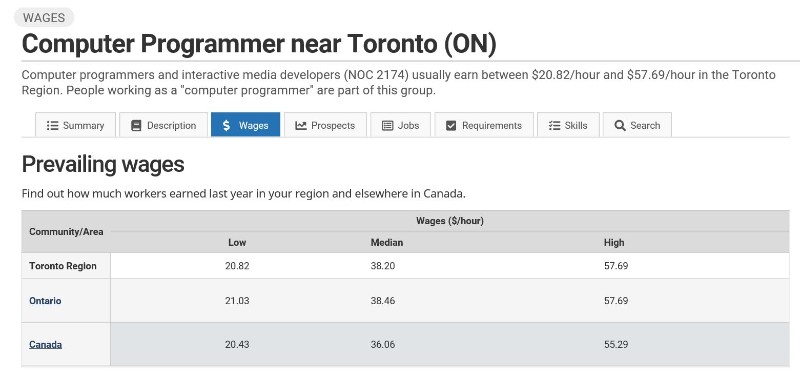Click the Toronto Region row header
This screenshot has width=800, height=374.
coord(63,266)
